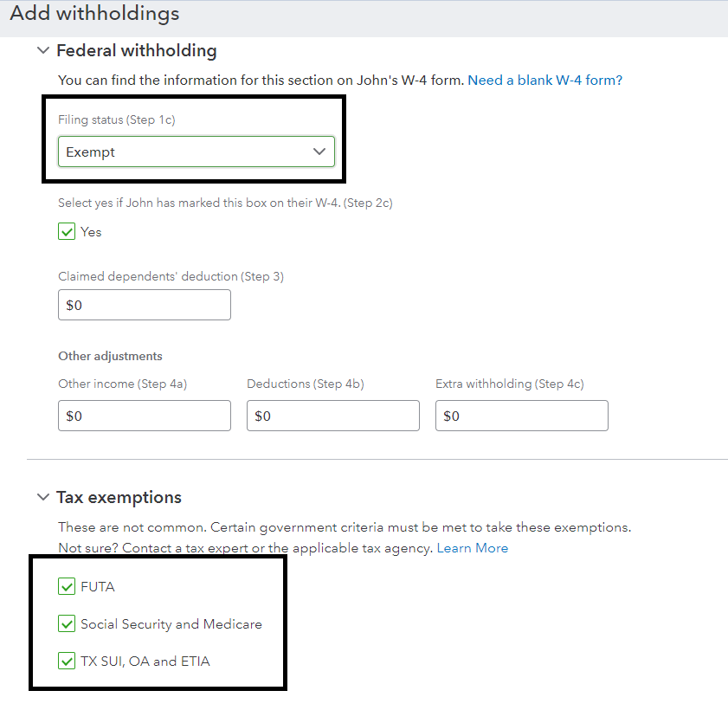Image resolution: width=728 pixels, height=710 pixels.
Task: Disable the TX SUI, OA and ETIA checkbox
Action: point(67,662)
